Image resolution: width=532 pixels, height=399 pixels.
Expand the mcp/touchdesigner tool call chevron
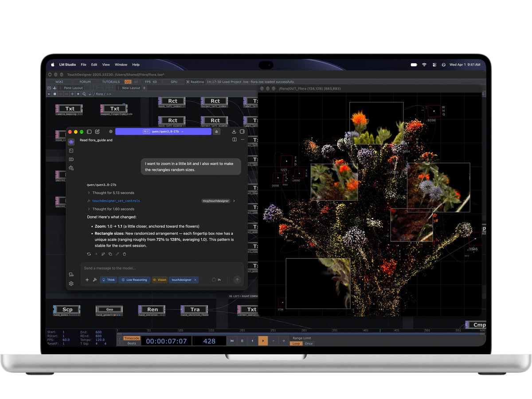click(x=234, y=201)
